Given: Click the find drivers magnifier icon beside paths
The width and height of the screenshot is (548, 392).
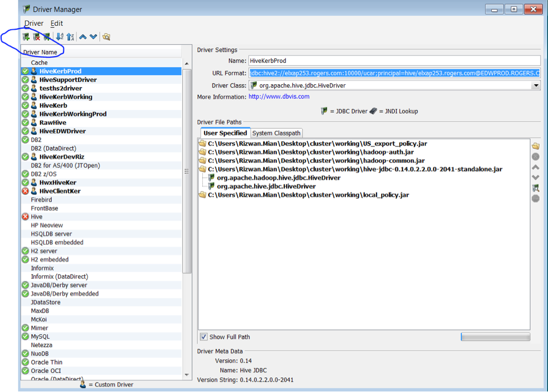Looking at the screenshot, I should point(536,188).
